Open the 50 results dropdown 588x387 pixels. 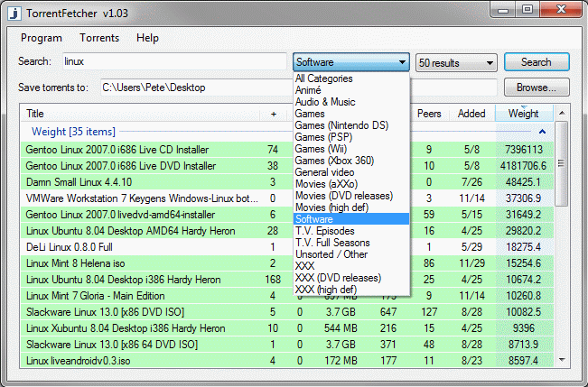click(455, 63)
